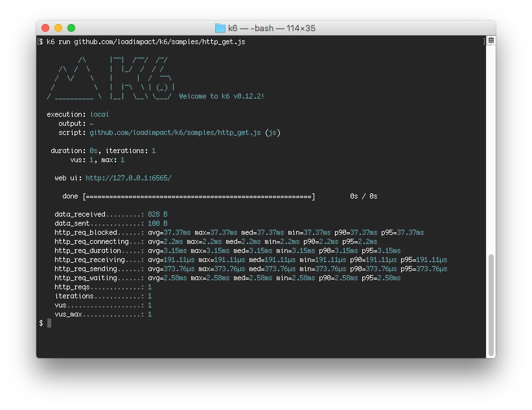Click the web ui link http://127.0.0.1:6565/
532x410 pixels.
tap(128, 178)
